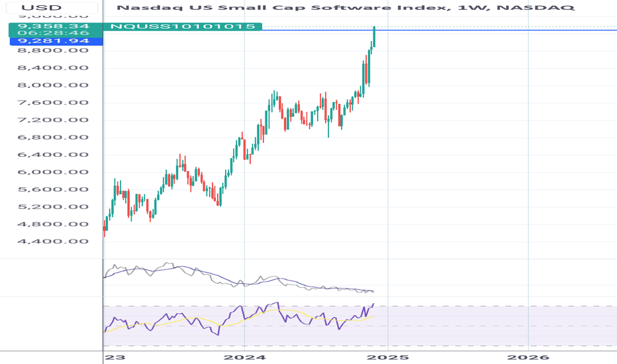Image resolution: width=617 pixels, height=364 pixels.
Task: Click the 7,600.00 price axis label
Action: [x=53, y=103]
